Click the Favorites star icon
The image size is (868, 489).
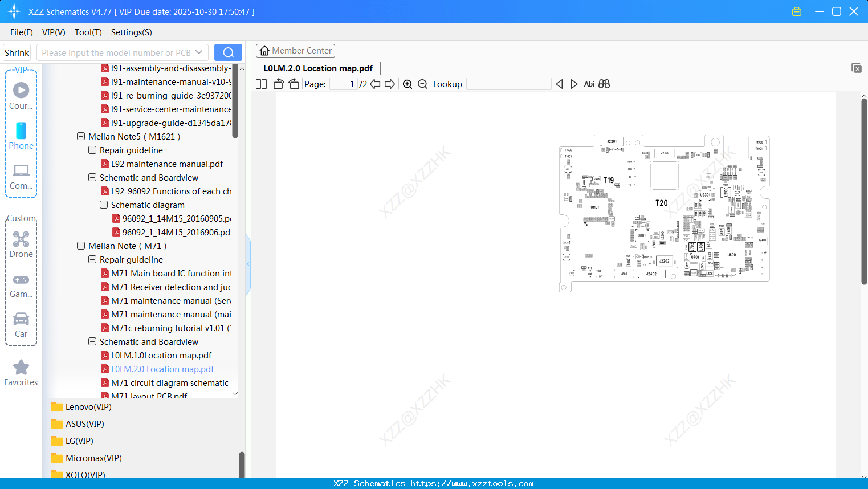tap(21, 367)
